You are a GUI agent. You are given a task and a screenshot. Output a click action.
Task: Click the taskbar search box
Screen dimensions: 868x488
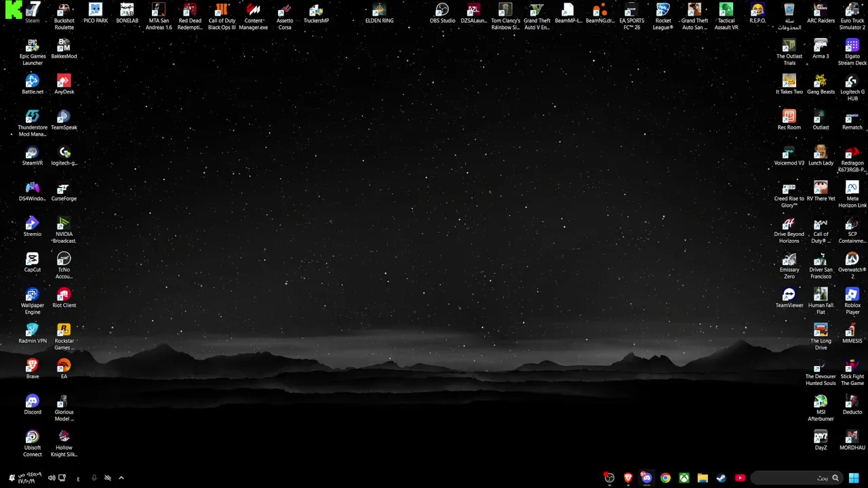tap(797, 478)
